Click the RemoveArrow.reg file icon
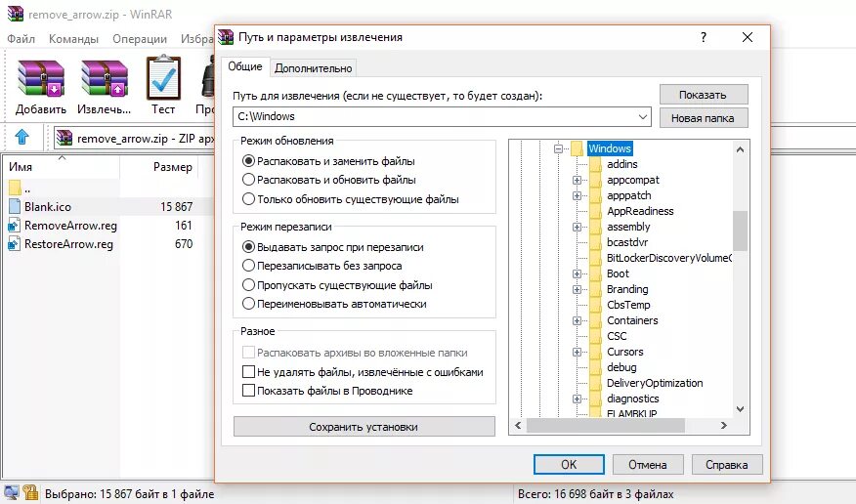856x504 pixels. pyautogui.click(x=15, y=226)
